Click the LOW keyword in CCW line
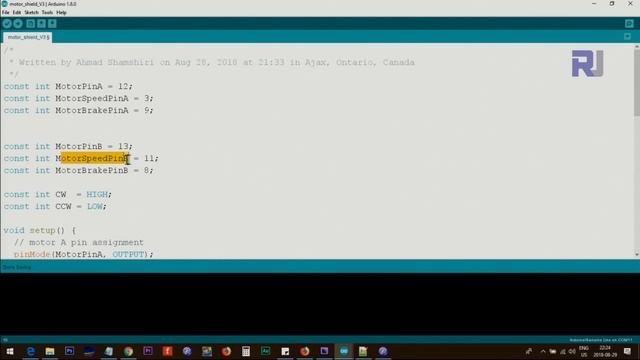This screenshot has height=360, width=640. tap(95, 207)
